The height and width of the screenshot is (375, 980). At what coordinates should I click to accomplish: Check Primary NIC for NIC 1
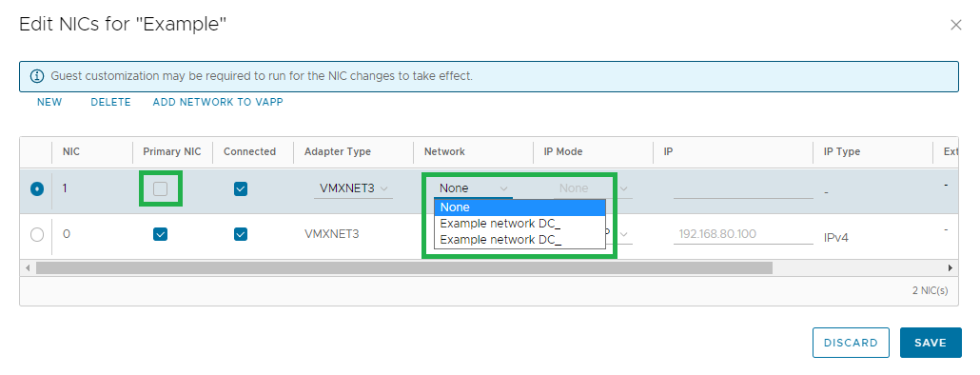point(161,188)
